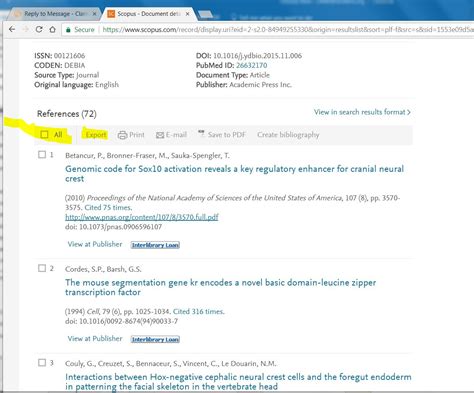The width and height of the screenshot is (474, 393).
Task: Click Interlibrary Loan for Betancur reference
Action: click(x=155, y=245)
